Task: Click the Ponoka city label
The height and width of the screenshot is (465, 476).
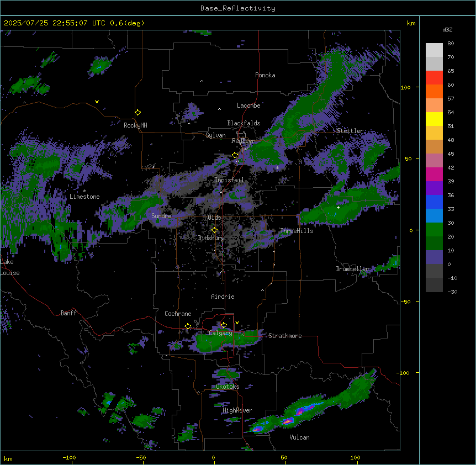Action: [x=265, y=75]
